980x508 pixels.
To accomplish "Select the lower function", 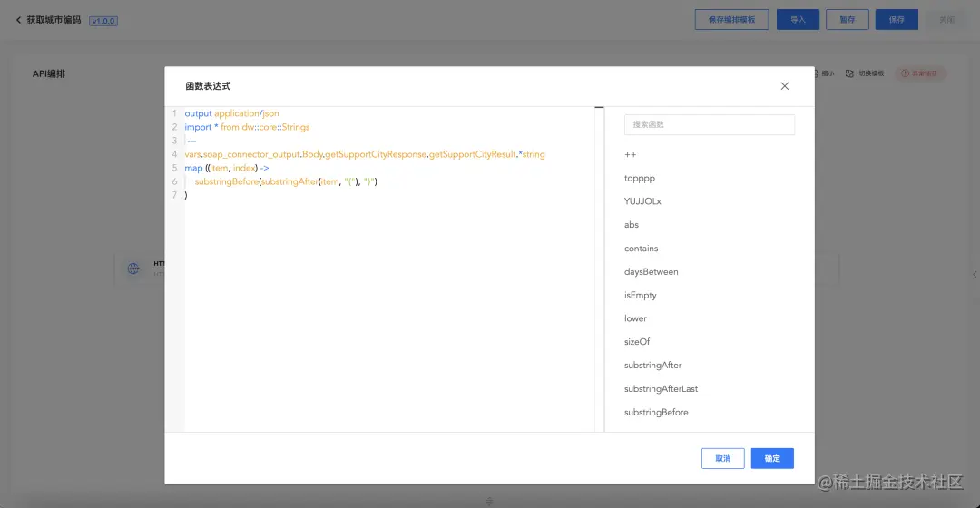I will click(635, 318).
